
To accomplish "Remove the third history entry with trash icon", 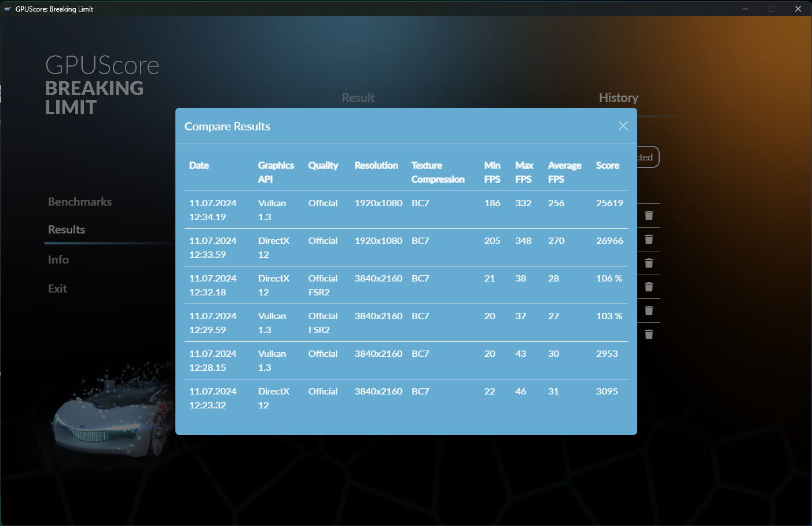I will [x=649, y=263].
